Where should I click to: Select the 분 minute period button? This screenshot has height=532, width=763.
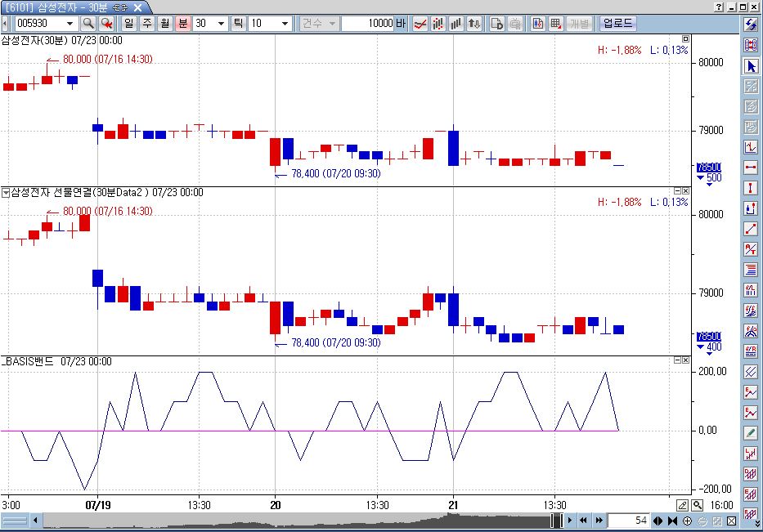pos(182,24)
